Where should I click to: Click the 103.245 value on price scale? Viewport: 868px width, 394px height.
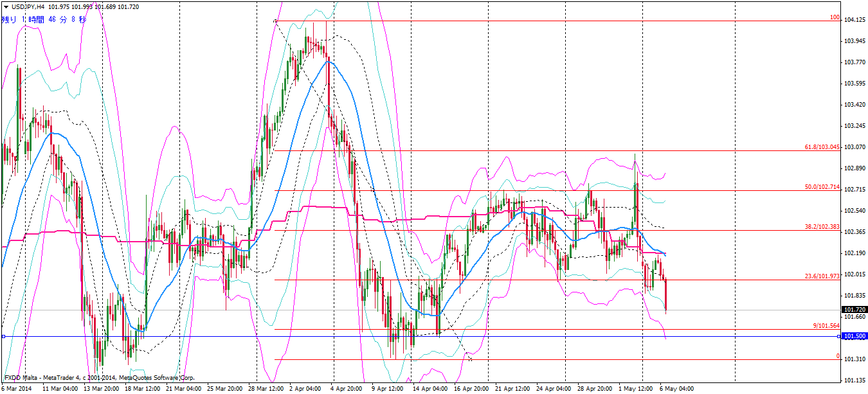[x=854, y=126]
